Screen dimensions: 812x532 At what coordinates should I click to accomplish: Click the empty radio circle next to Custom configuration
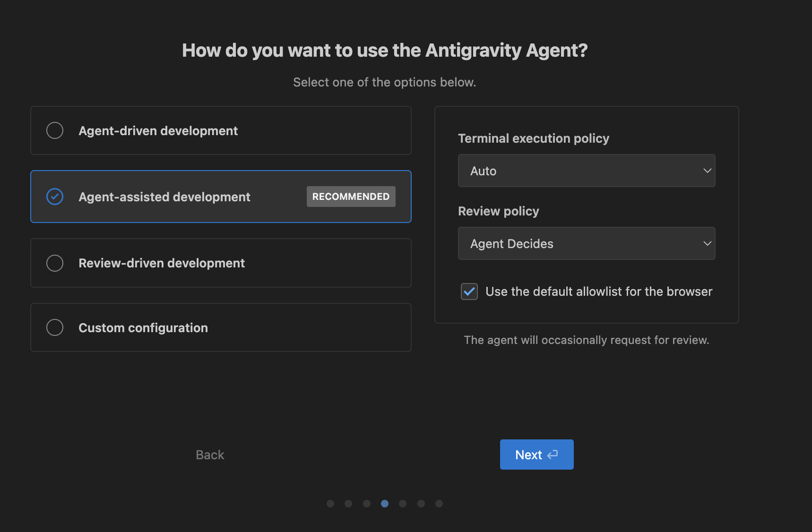(x=54, y=327)
